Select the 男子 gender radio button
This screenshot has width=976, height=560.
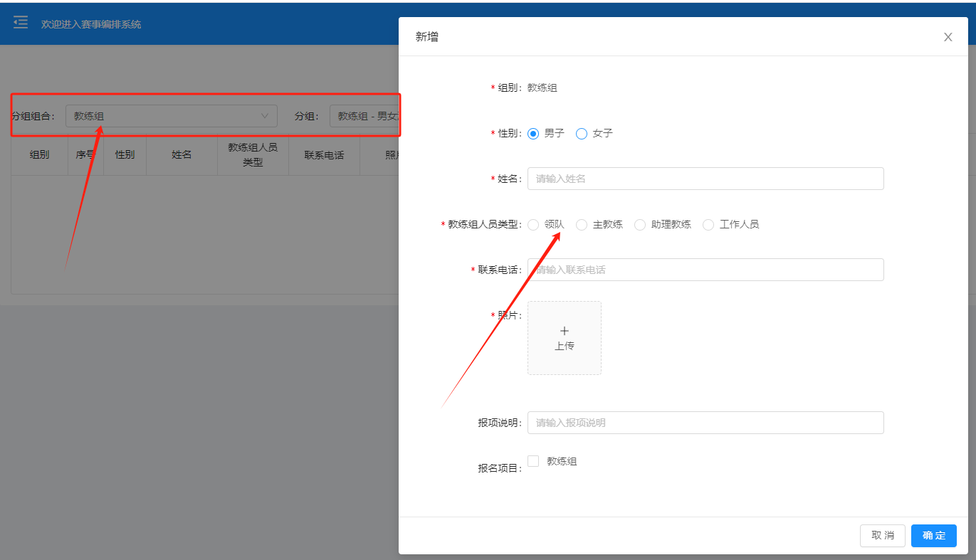(x=533, y=134)
